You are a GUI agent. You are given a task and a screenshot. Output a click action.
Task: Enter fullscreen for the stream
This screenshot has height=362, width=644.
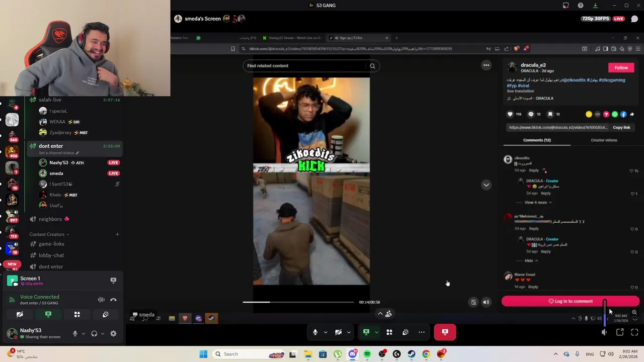click(634, 332)
